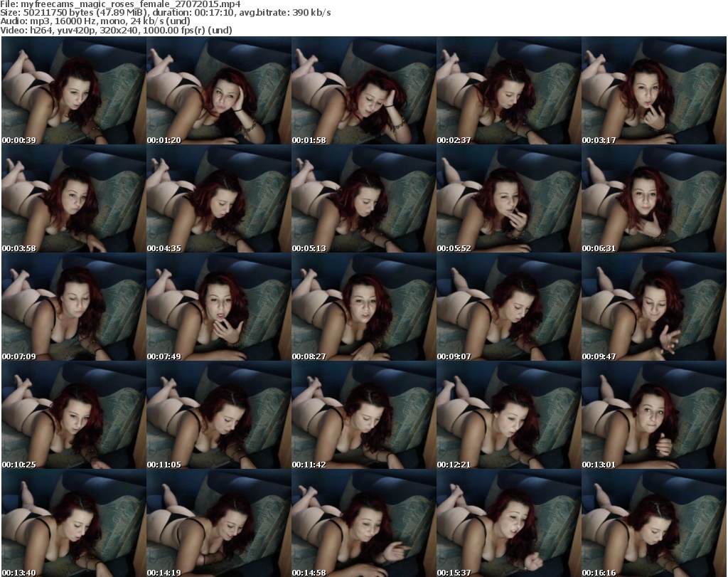The height and width of the screenshot is (577, 728).
Task: Choose the 00:13:01 thumbnail
Action: coord(654,415)
